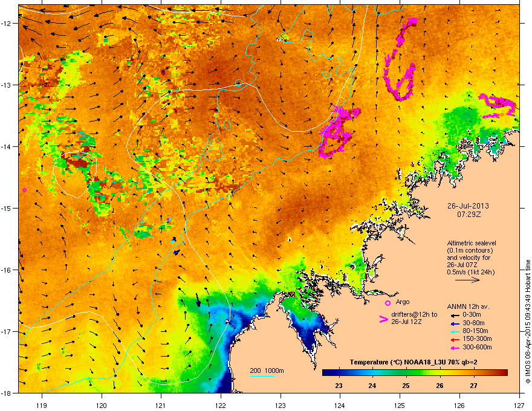
Task: Click the 'Altimetric sealevel' caption line
Action: pos(472,243)
